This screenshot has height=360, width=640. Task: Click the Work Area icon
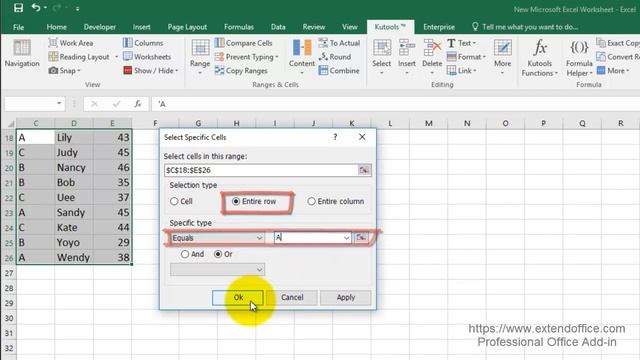point(53,43)
